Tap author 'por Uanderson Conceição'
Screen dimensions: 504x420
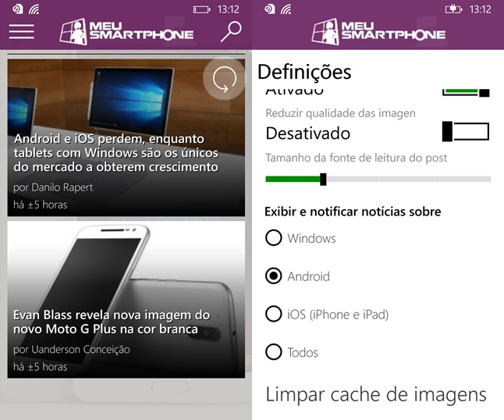pos(72,350)
